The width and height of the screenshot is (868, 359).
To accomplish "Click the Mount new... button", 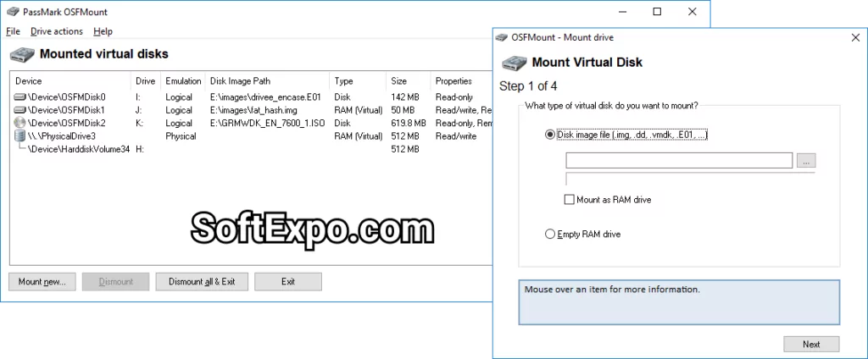I will pyautogui.click(x=42, y=282).
